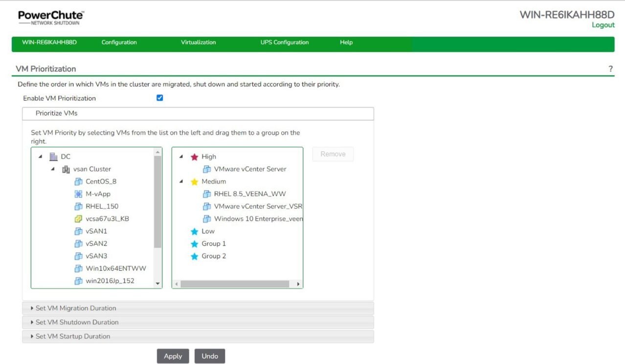The image size is (625, 364).
Task: Click the Group 2 star icon
Action: [194, 257]
